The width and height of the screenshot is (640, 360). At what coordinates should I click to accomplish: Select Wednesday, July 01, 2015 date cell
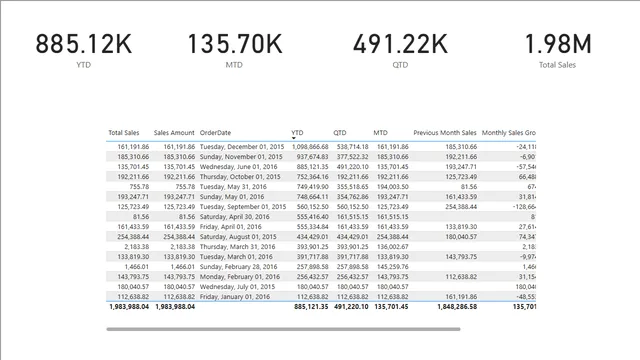pos(237,287)
